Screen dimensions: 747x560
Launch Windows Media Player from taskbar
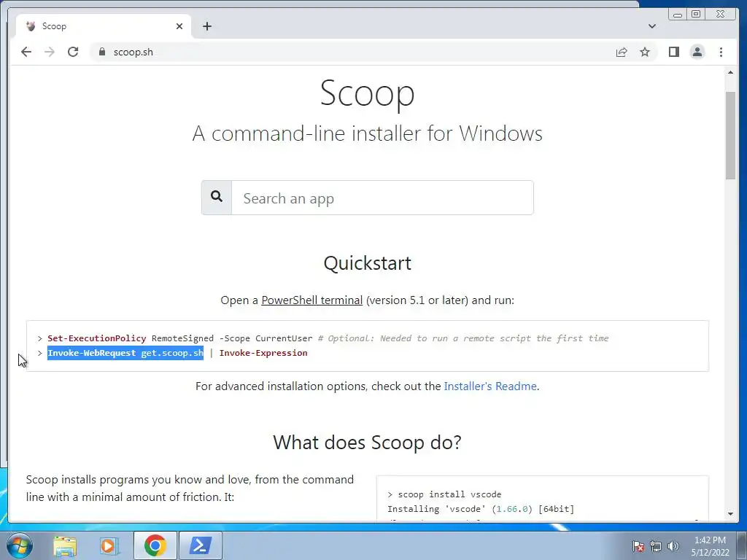(x=109, y=545)
